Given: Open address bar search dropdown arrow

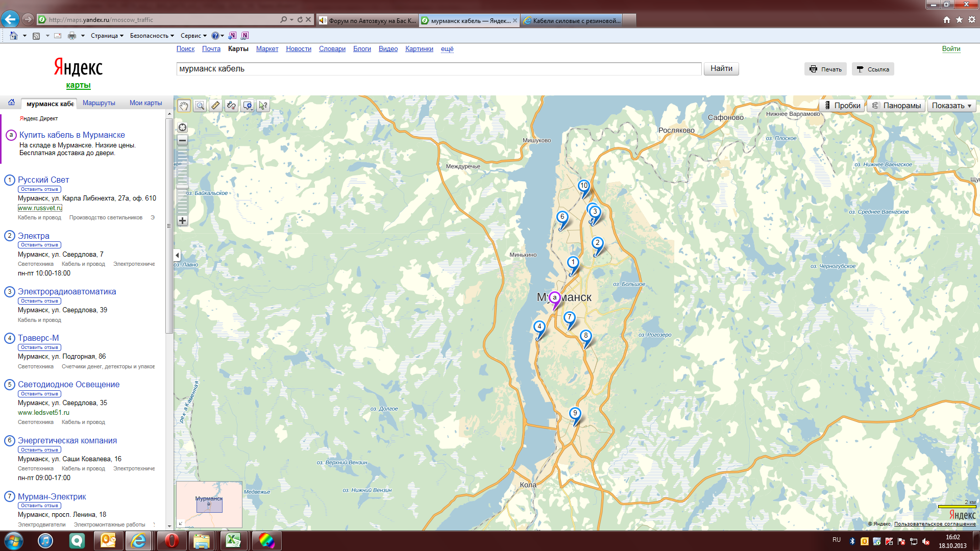Looking at the screenshot, I should (x=291, y=20).
